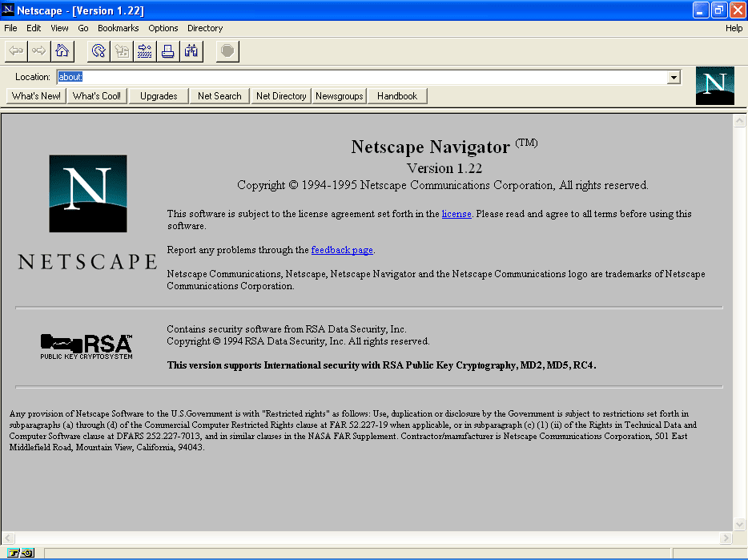Viewport: 748px width, 560px height.
Task: Click the Home toolbar icon
Action: tap(61, 50)
